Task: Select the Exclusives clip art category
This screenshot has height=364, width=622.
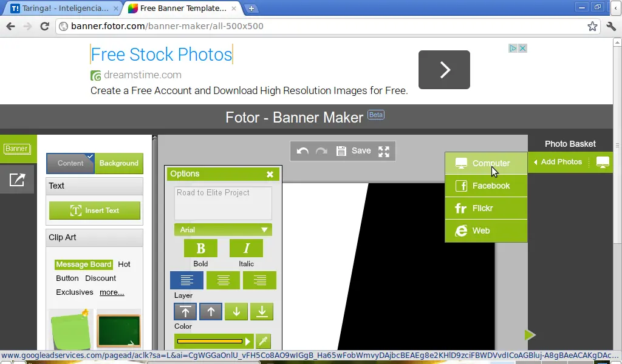Action: 75,292
